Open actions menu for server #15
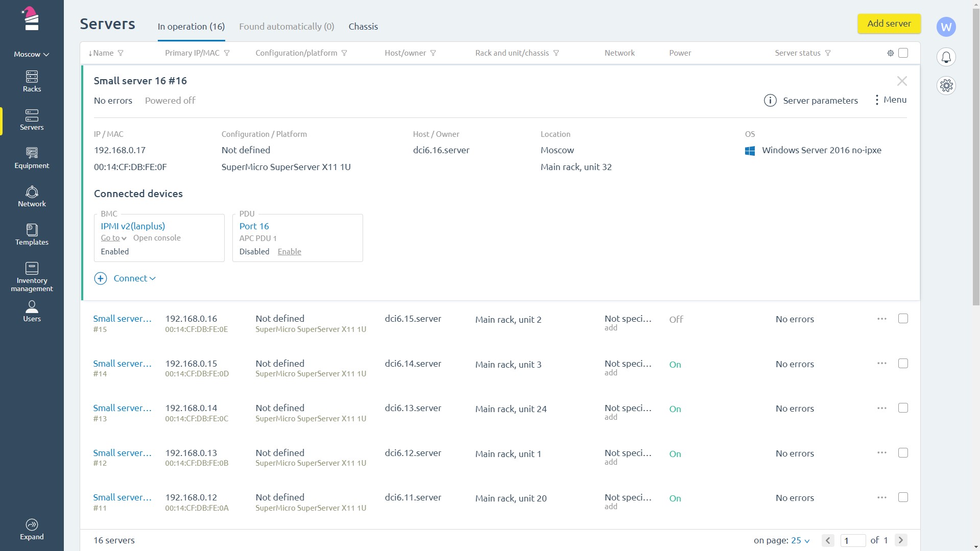 tap(881, 319)
